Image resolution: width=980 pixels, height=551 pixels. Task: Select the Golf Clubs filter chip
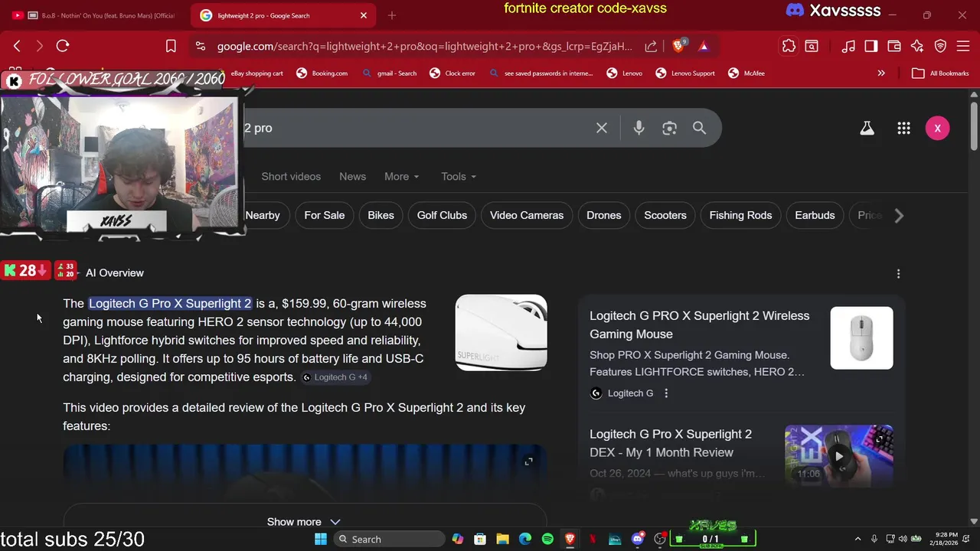pyautogui.click(x=442, y=215)
